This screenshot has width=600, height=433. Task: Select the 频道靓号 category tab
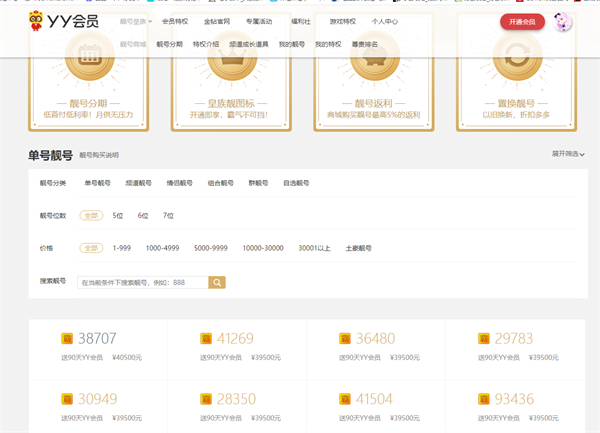tap(139, 183)
